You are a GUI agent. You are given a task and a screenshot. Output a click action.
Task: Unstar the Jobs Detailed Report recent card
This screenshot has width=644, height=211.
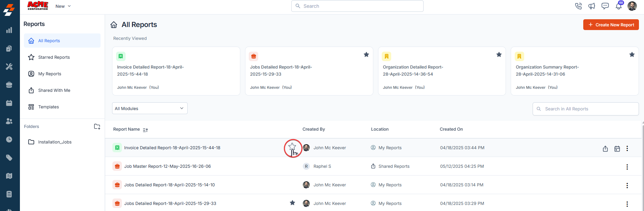point(366,55)
